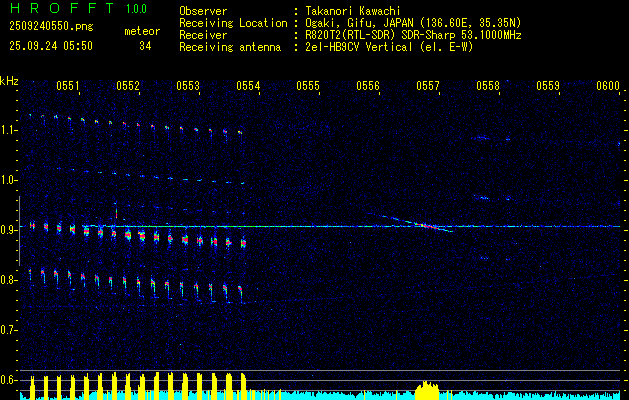Click the Receiver field label
This screenshot has height=400, width=629.
click(203, 35)
